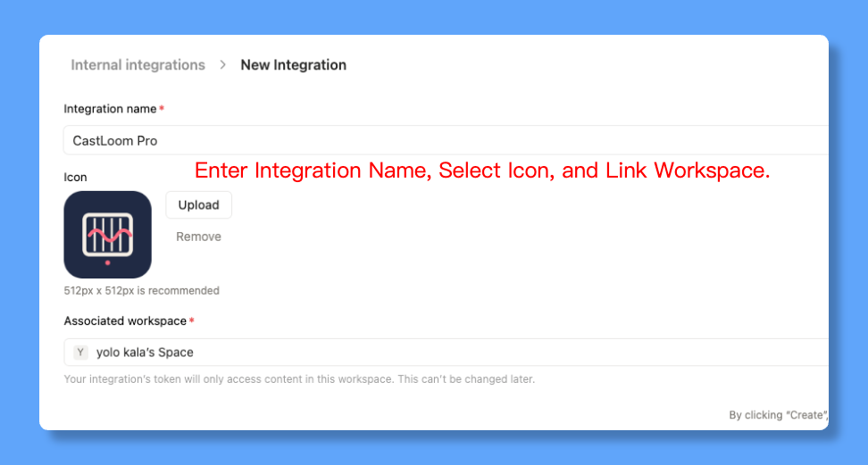Click the red instruction annotation text
Viewport: 868px width, 465px height.
[482, 170]
